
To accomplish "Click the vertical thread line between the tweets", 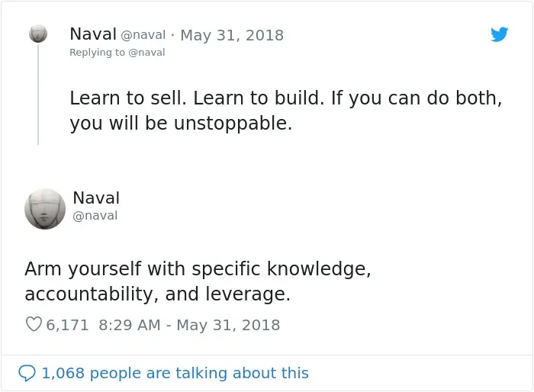I will [38, 94].
